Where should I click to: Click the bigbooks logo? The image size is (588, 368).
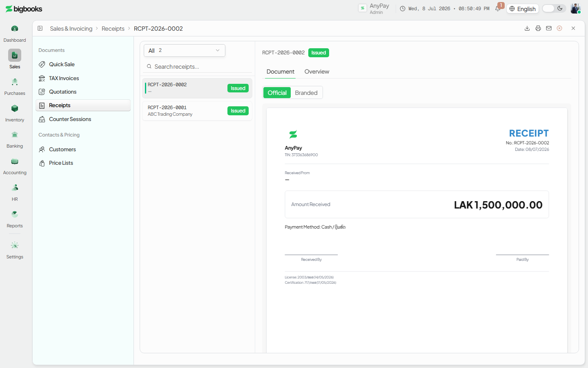coord(24,9)
